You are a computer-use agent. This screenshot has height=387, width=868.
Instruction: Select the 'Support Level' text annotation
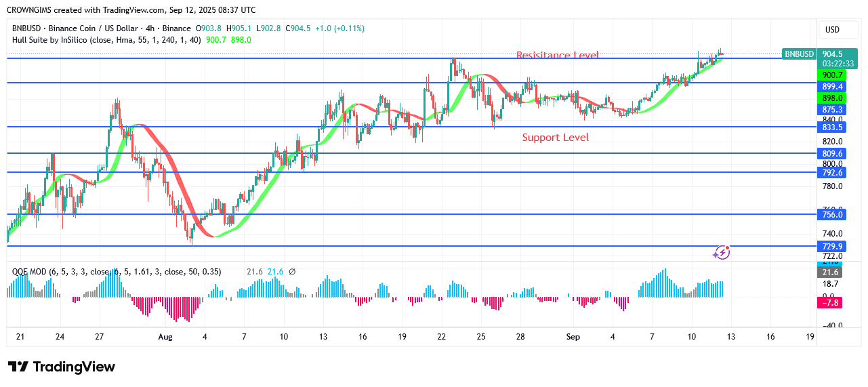[556, 138]
